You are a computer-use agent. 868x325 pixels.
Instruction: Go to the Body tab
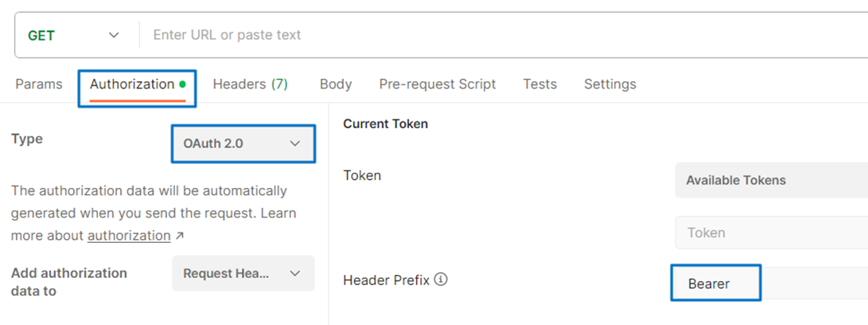point(336,84)
